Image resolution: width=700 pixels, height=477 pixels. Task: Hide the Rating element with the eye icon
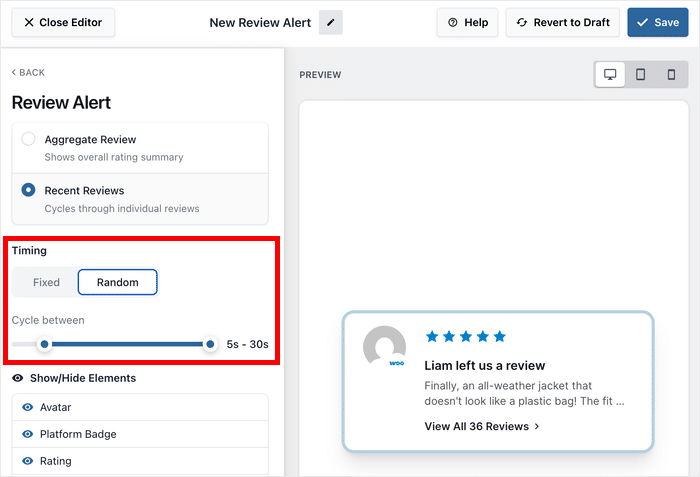click(28, 461)
